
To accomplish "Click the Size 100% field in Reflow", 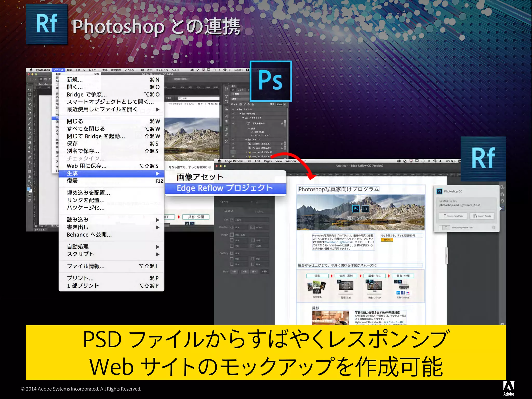I will pos(251,220).
